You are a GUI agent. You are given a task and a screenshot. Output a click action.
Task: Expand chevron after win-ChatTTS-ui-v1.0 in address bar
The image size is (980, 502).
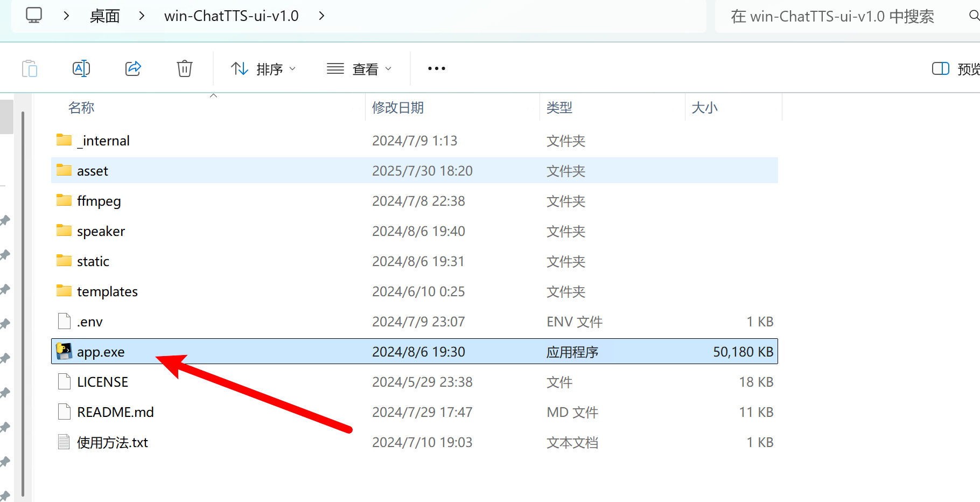coord(321,16)
